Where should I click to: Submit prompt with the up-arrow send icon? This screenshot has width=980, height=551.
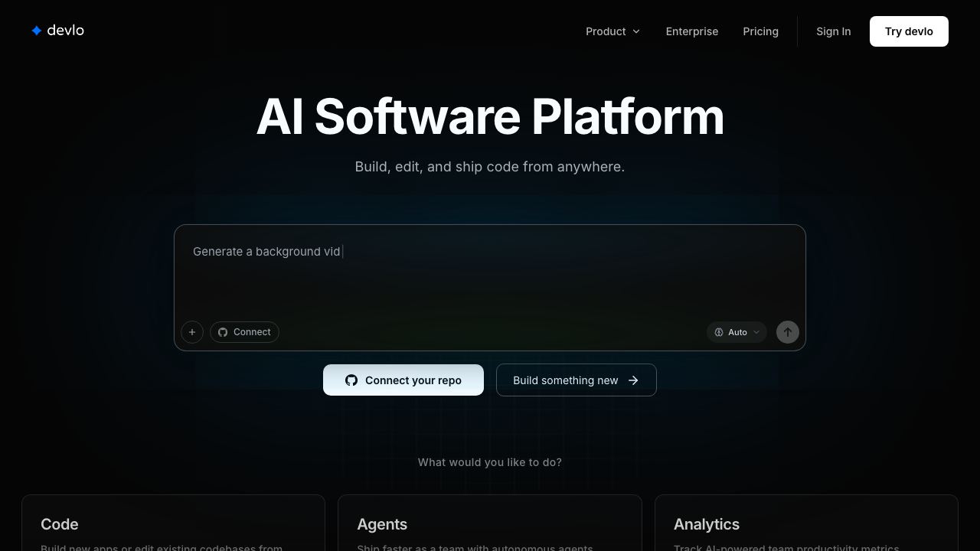point(787,332)
